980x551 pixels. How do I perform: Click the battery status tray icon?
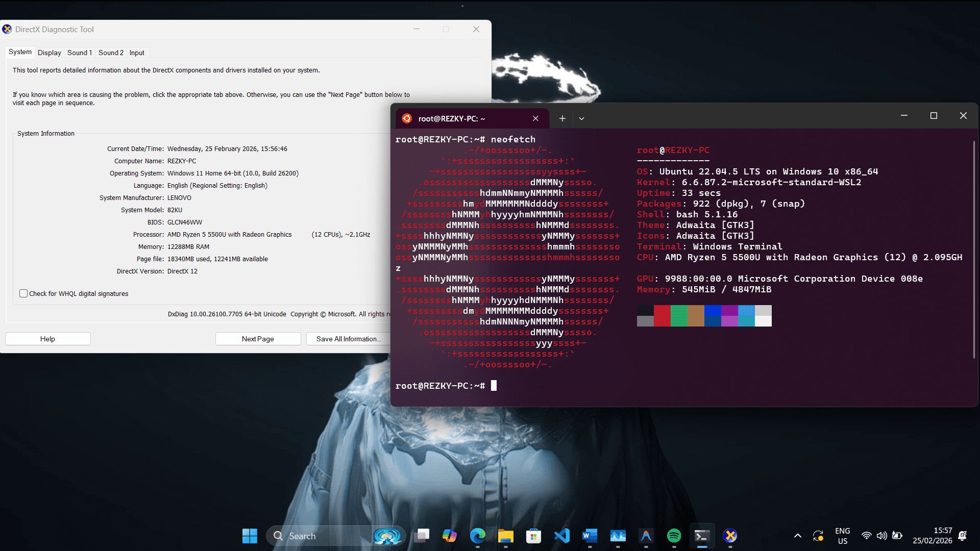(897, 536)
